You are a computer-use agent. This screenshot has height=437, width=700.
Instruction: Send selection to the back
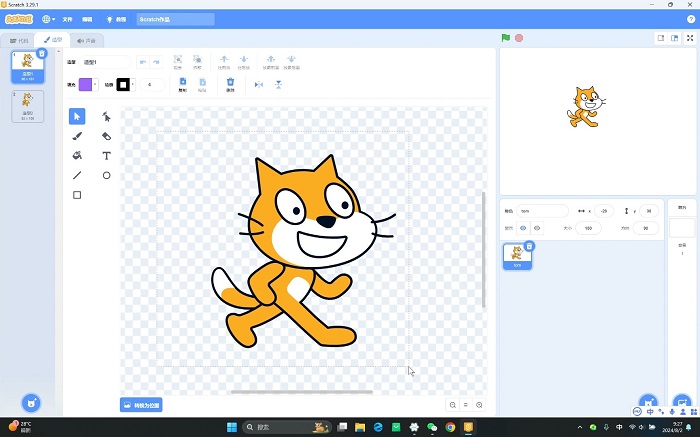point(291,62)
